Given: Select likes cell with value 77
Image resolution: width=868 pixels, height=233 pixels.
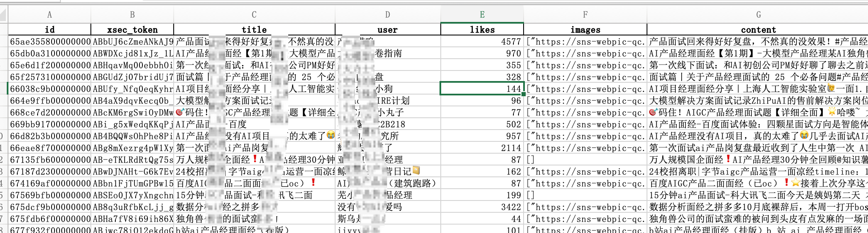Looking at the screenshot, I should [x=482, y=112].
